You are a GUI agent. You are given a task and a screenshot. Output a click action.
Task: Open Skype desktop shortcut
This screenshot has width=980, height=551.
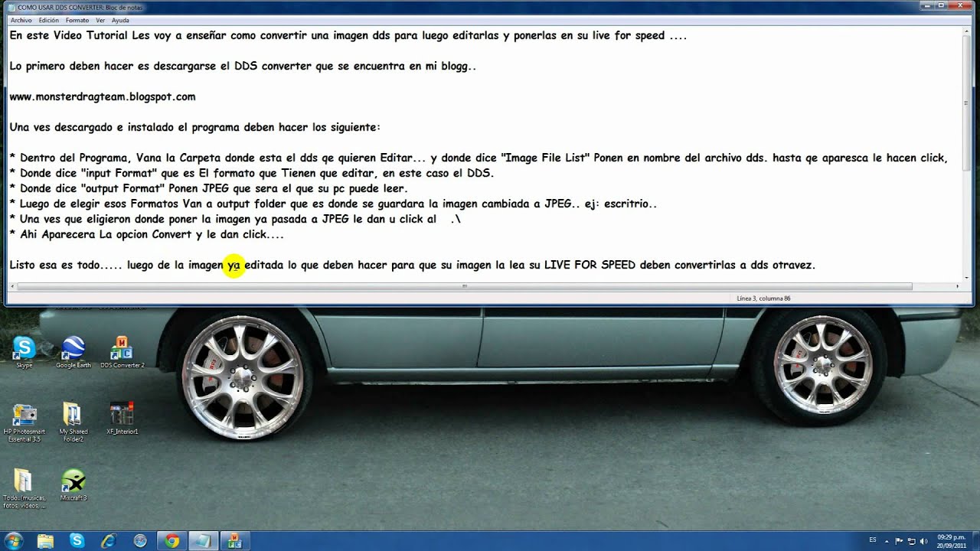coord(24,352)
